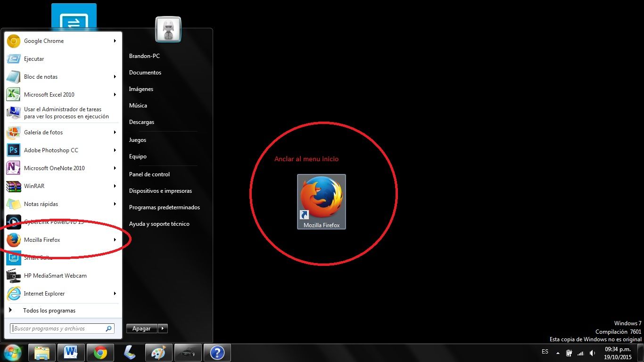
Task: Launch HP MediaSmart Webcam
Action: (x=62, y=276)
